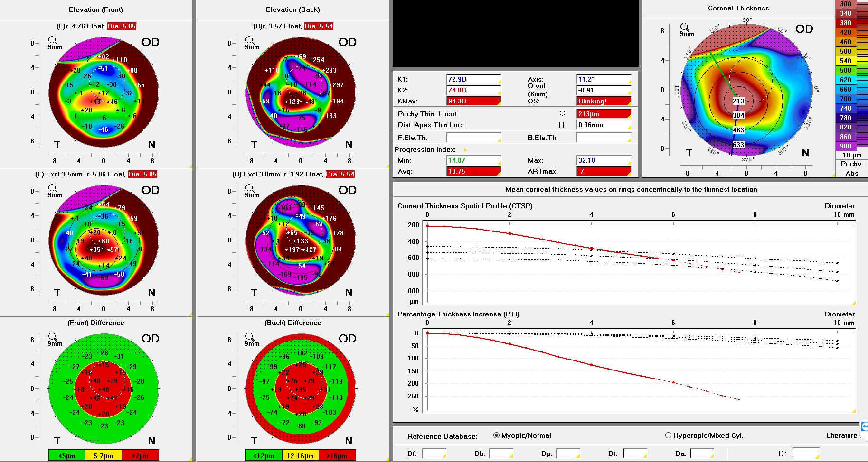
Task: Click Pachy Thin. Locat. field 213µm
Action: point(604,114)
